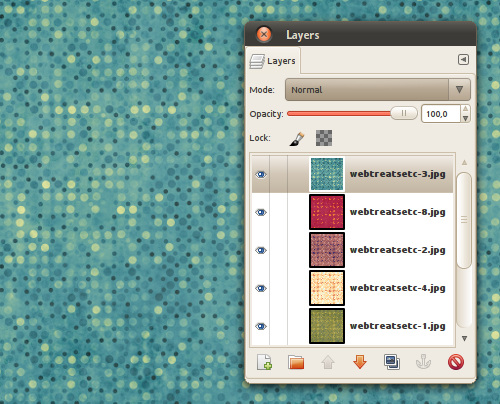Screen dimensions: 500x404
Task: Lock pixels with the paintbrush icon
Action: (x=297, y=138)
